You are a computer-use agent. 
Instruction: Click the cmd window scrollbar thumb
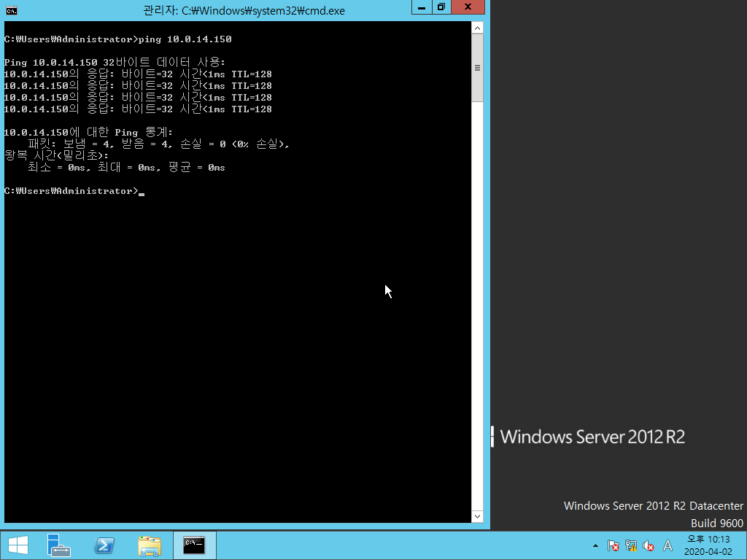[x=477, y=68]
